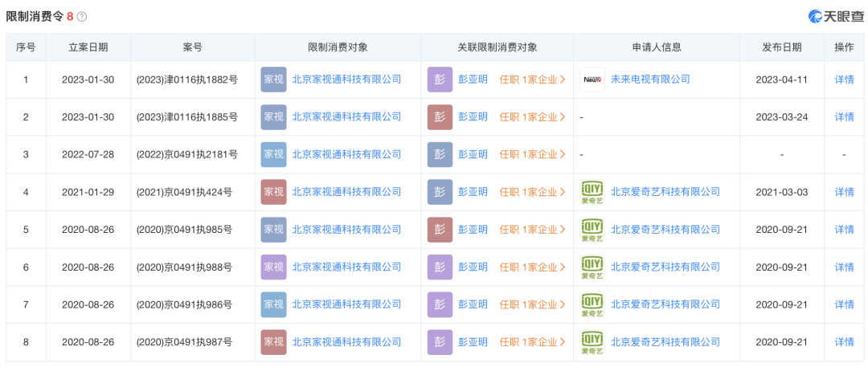This screenshot has width=868, height=367.
Task: Open 详情 for case 京0491执985号
Action: 844,229
